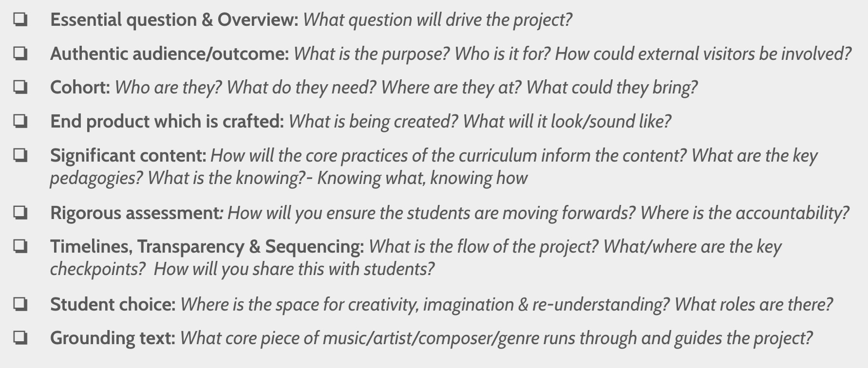Click 'How will you share this with students?'
Image resolution: width=868 pixels, height=368 pixels.
click(x=294, y=269)
